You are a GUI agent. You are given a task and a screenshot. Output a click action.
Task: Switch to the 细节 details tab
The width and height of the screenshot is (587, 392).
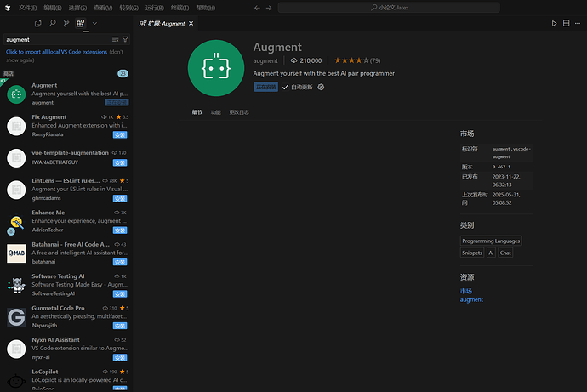(197, 112)
